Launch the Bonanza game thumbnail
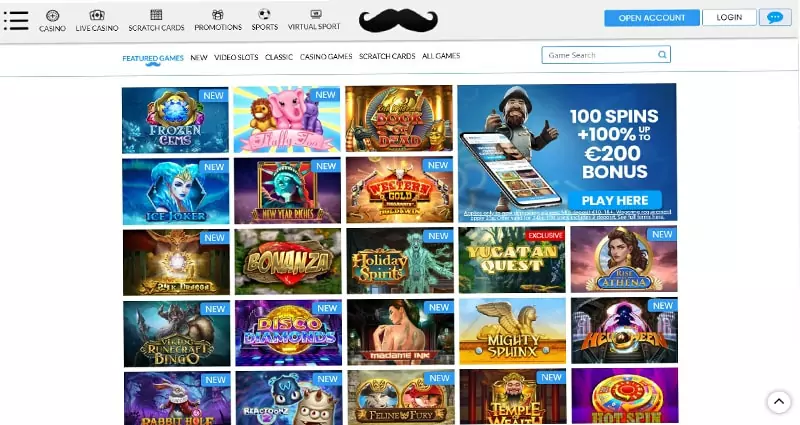 pos(288,262)
